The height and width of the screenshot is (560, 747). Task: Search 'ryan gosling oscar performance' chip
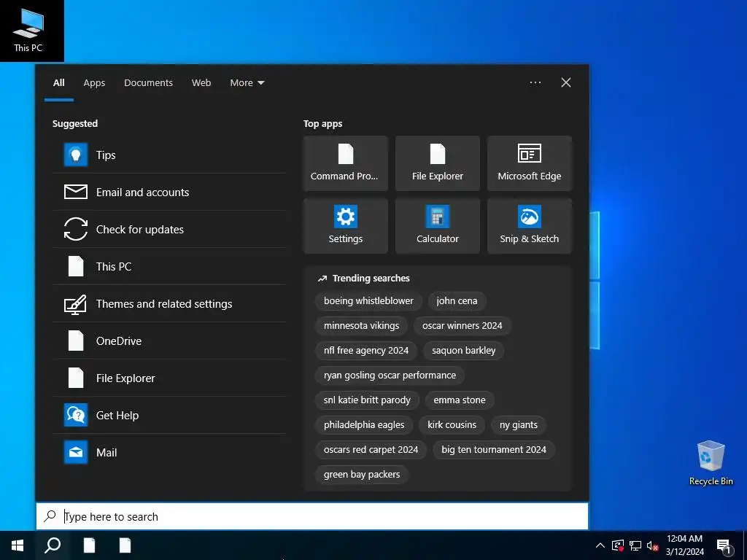[x=390, y=376]
